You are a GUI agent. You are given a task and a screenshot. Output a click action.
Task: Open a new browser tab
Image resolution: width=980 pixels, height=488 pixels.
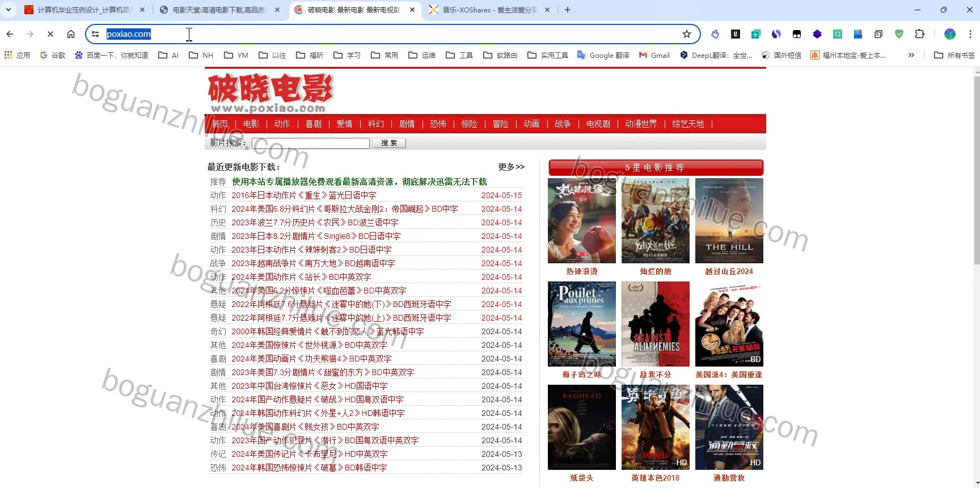(x=568, y=10)
